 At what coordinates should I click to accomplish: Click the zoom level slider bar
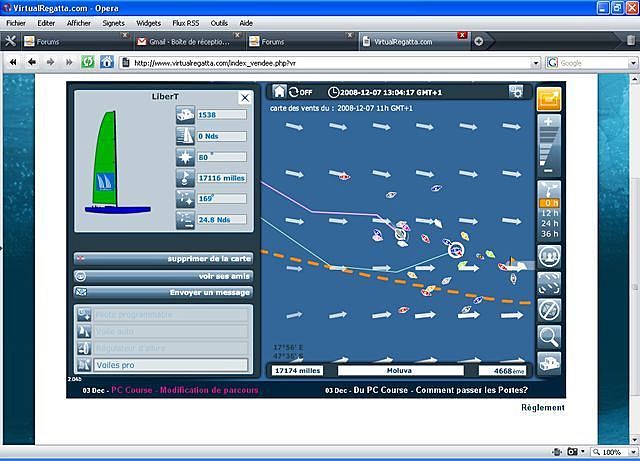pyautogui.click(x=548, y=147)
